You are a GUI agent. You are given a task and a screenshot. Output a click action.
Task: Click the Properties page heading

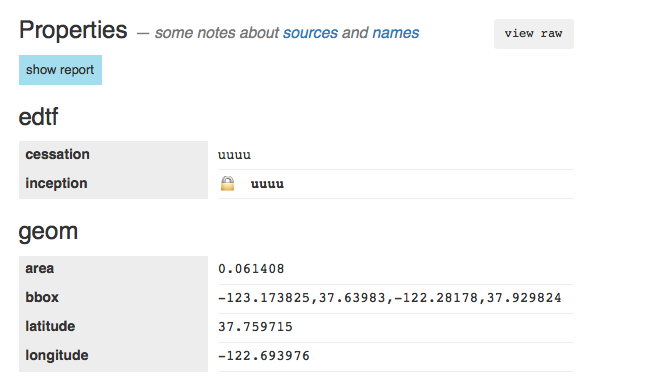click(73, 31)
